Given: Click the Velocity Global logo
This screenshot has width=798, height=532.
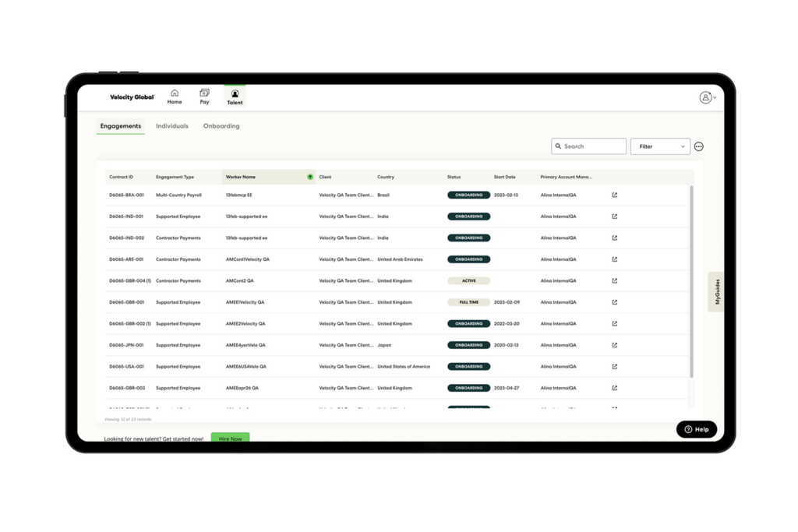Looking at the screenshot, I should tap(132, 97).
